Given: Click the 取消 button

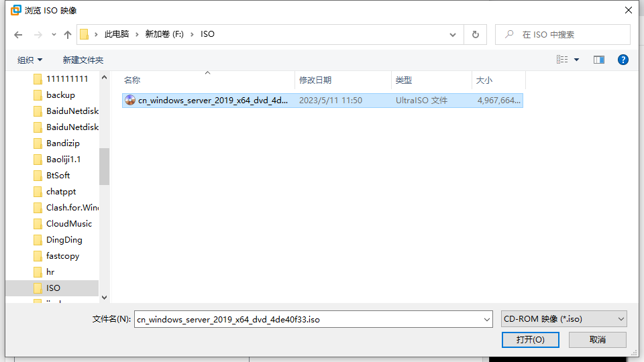Looking at the screenshot, I should pyautogui.click(x=598, y=340).
